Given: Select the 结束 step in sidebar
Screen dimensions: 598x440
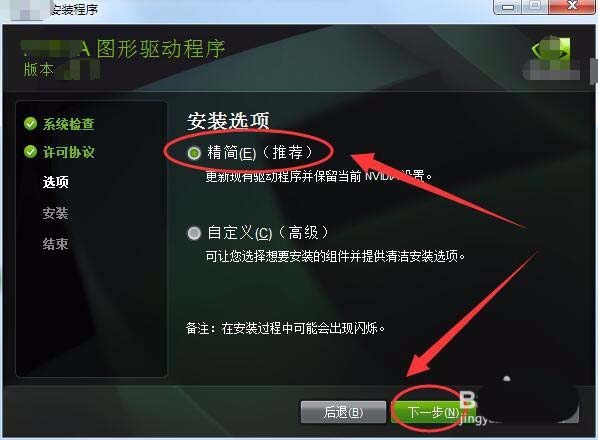Looking at the screenshot, I should click(56, 244).
